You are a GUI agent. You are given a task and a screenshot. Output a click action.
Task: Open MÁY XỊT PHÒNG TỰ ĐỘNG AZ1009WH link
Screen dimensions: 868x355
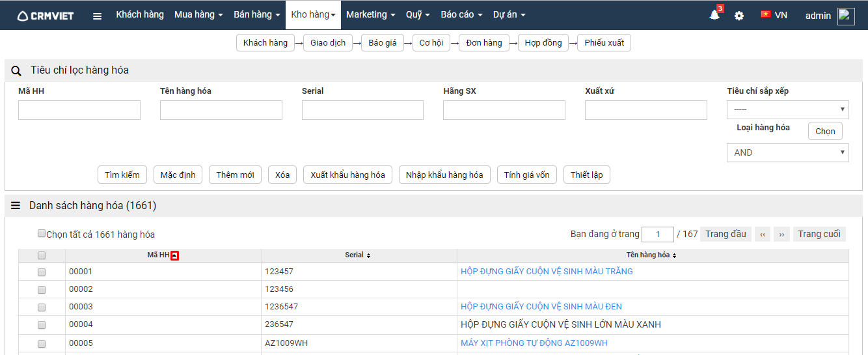(534, 343)
